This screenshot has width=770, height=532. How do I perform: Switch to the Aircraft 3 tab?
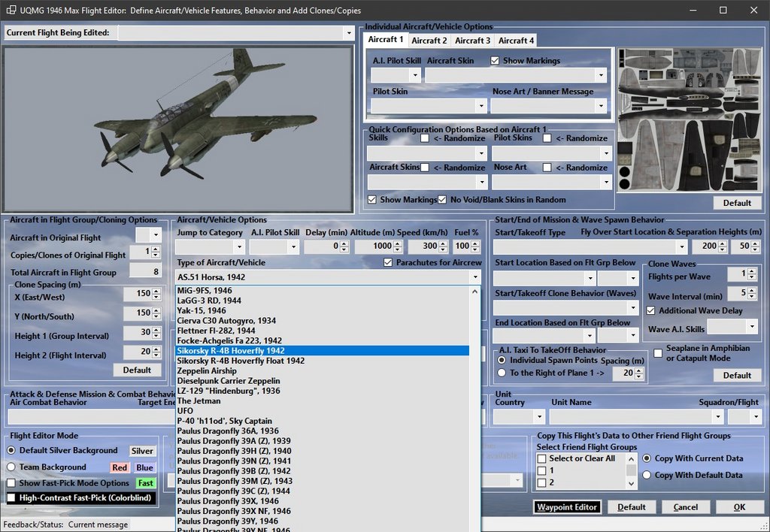tap(472, 41)
